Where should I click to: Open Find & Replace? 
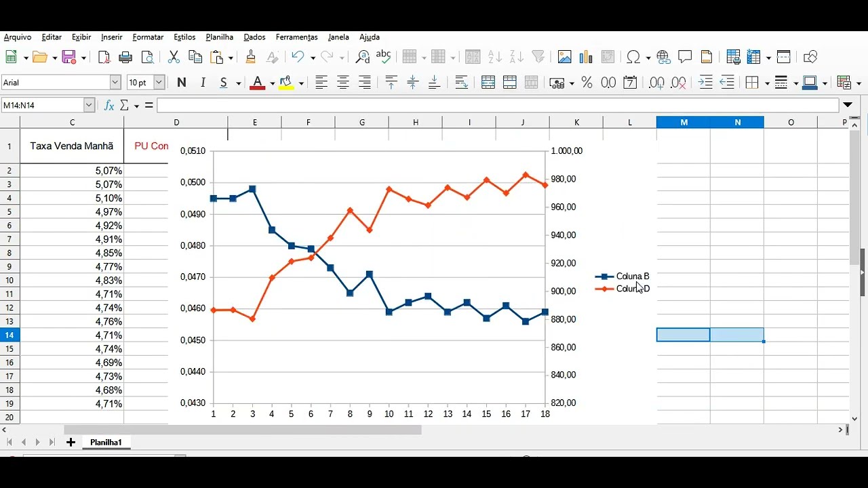pos(363,57)
